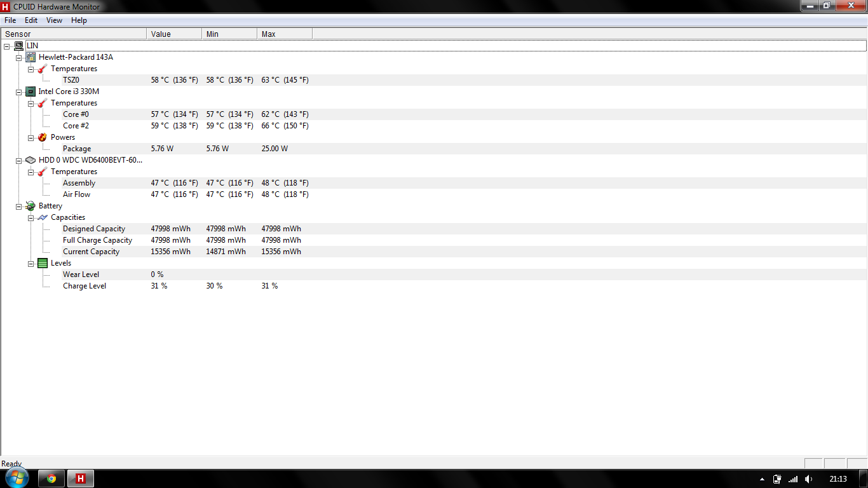Click the Battery icon in the tree
Viewport: 868px width, 488px height.
coord(31,206)
